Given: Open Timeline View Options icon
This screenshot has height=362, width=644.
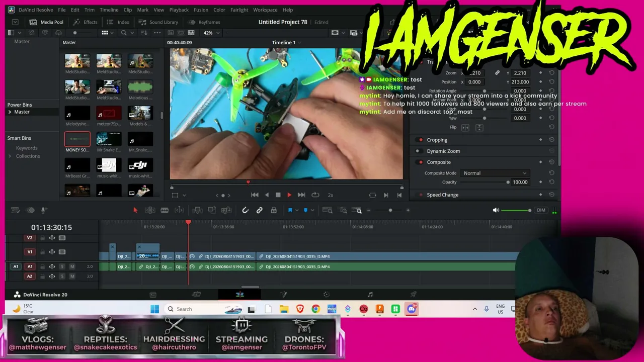Looking at the screenshot, I should (x=15, y=210).
